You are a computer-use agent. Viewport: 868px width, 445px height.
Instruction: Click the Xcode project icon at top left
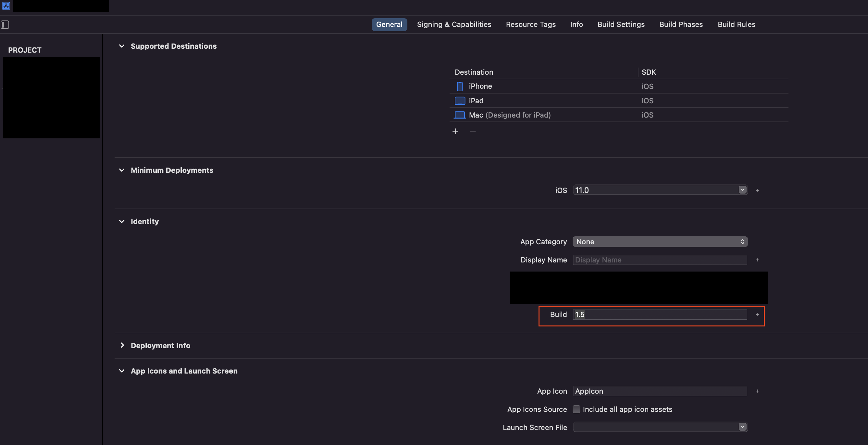pos(6,6)
